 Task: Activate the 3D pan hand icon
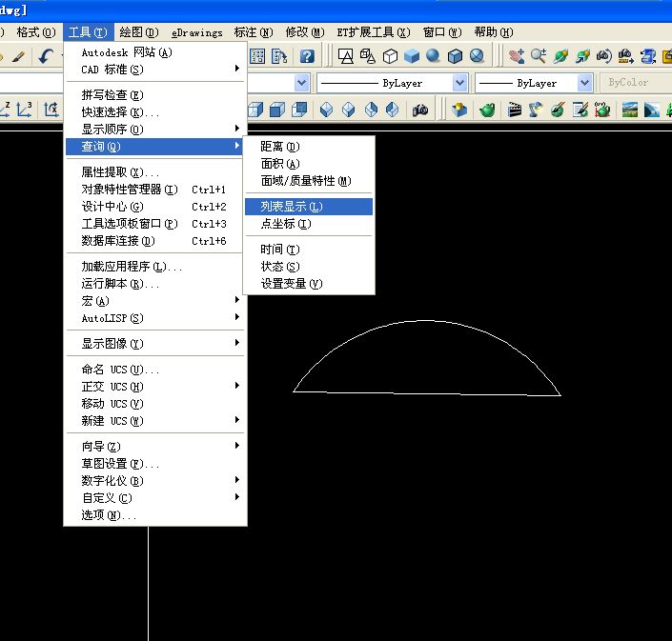click(x=517, y=56)
